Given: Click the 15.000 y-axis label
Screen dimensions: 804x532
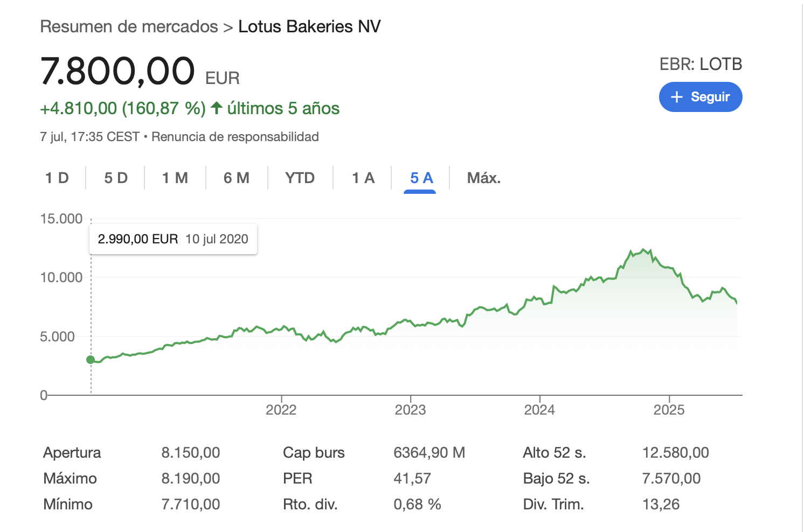Looking at the screenshot, I should point(61,219).
